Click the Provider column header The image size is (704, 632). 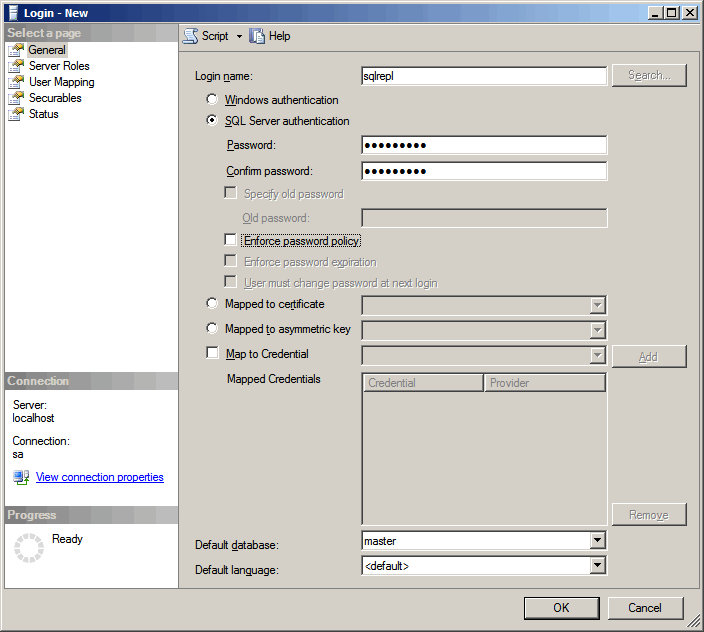tap(545, 383)
